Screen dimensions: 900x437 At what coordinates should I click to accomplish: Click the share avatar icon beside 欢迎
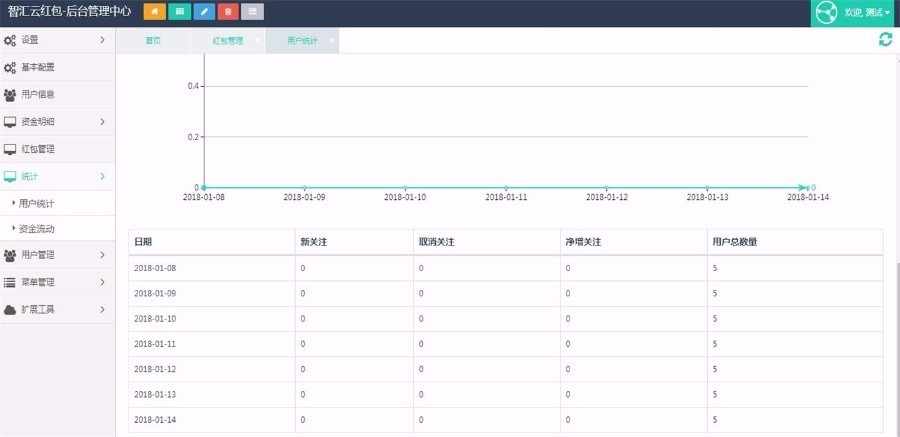(x=827, y=13)
